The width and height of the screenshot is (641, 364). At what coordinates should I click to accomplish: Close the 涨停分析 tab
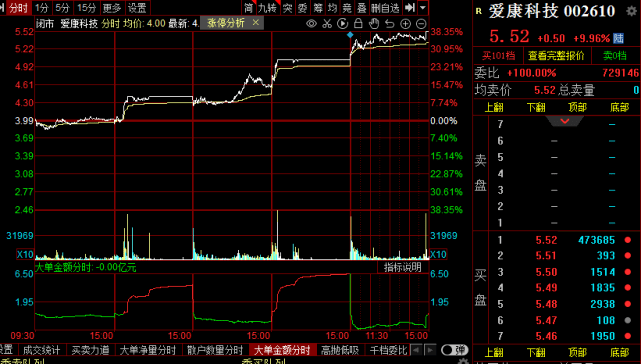(256, 22)
